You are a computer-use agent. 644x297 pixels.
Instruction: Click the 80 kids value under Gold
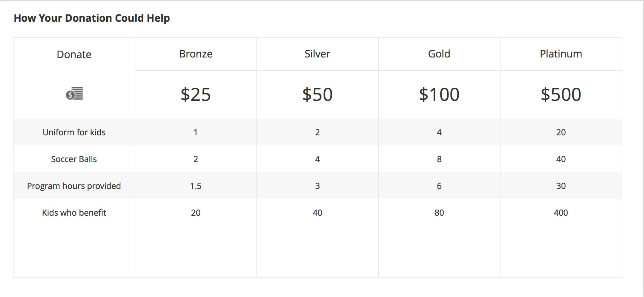click(x=439, y=213)
